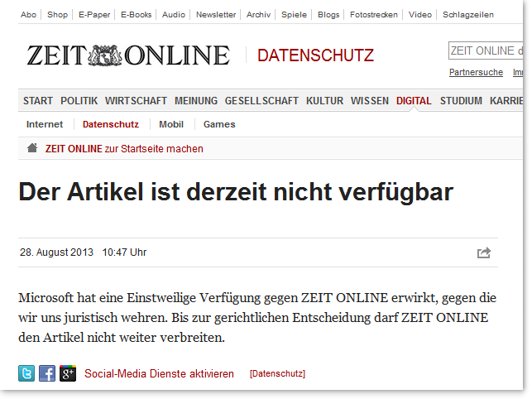
Task: Select GESELLSCHAFT in main navigation
Action: [261, 101]
